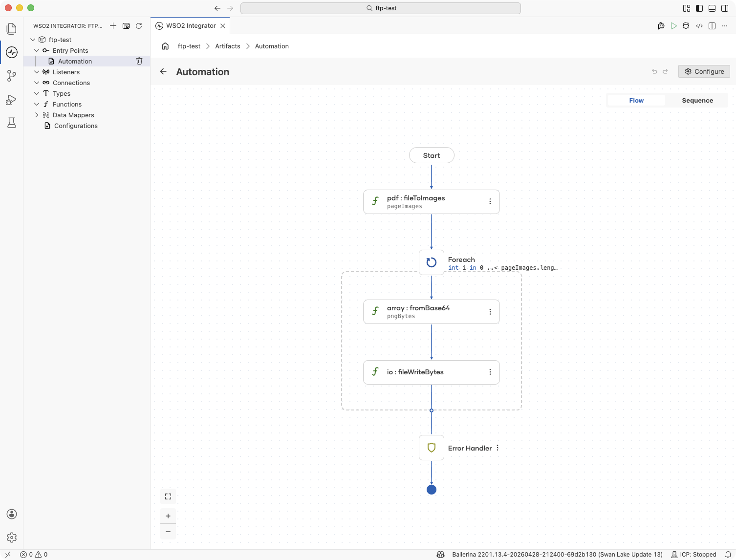Screen dimensions: 736x560
Task: Select the Flow diagram view
Action: pyautogui.click(x=636, y=101)
